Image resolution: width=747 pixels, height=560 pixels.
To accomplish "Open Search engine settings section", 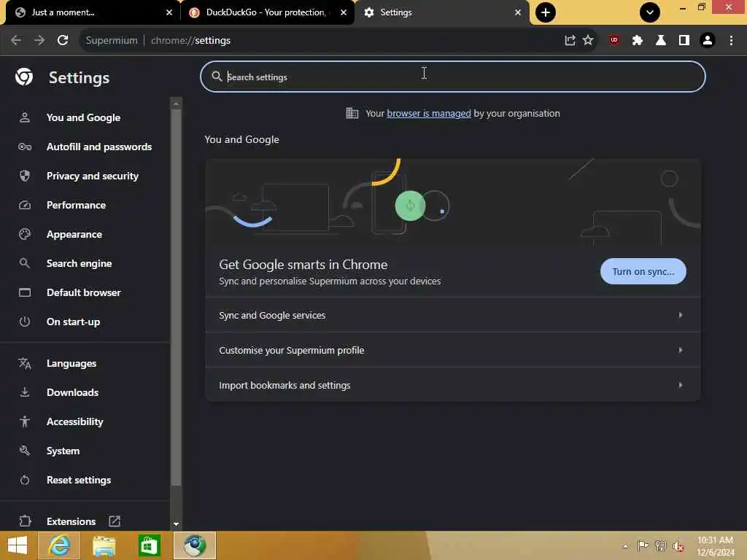I will (x=85, y=263).
